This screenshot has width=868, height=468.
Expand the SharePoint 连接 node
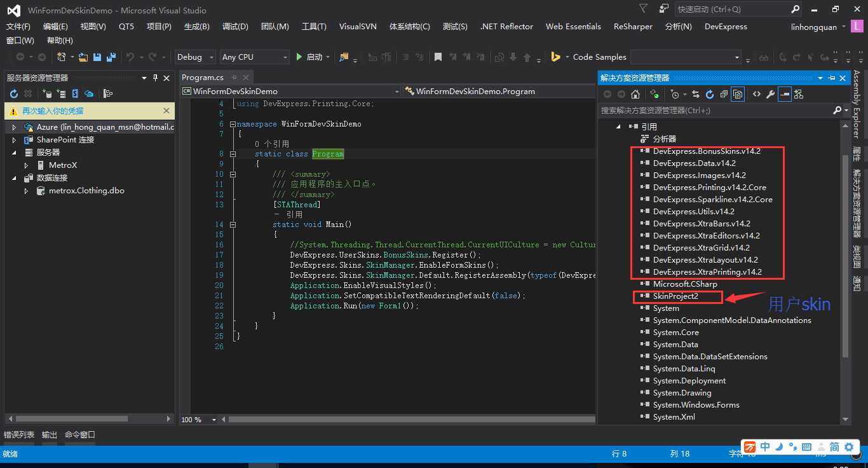coord(14,140)
